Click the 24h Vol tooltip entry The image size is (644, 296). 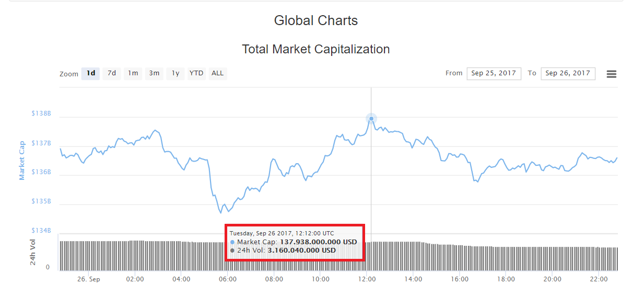tap(284, 251)
